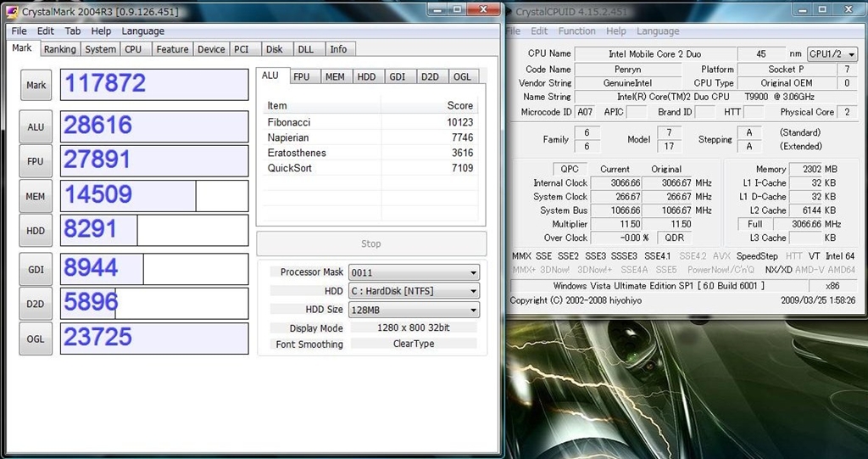
Task: Select the GDI results tab
Action: (397, 77)
